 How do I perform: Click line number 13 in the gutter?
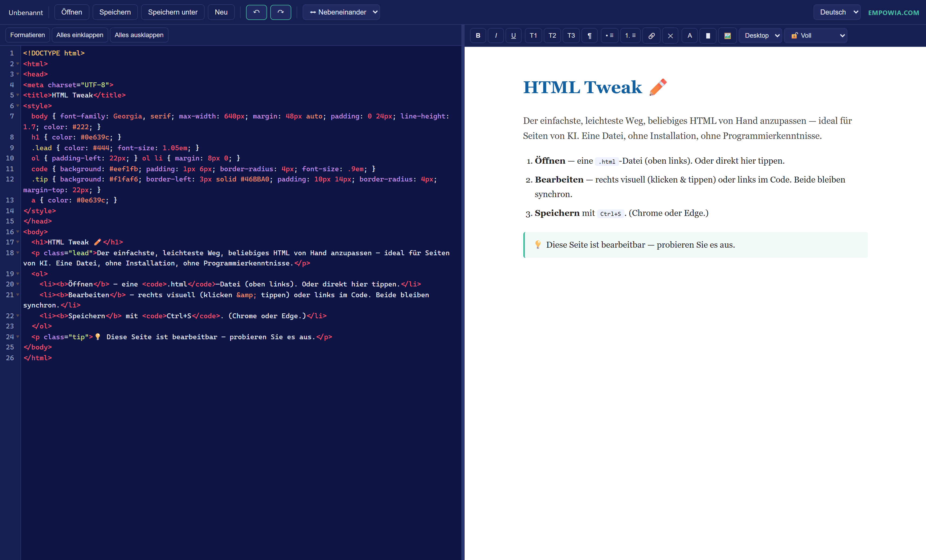click(x=10, y=200)
